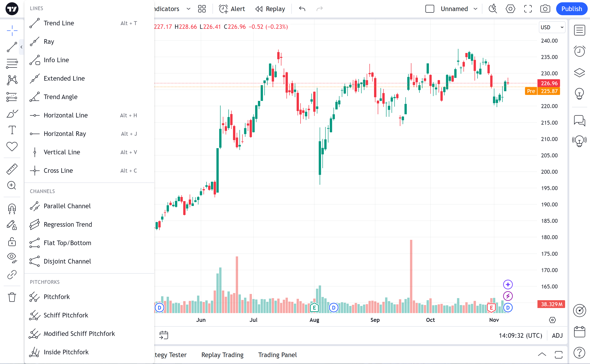
Task: Take a snapshot with camera icon
Action: pos(545,9)
